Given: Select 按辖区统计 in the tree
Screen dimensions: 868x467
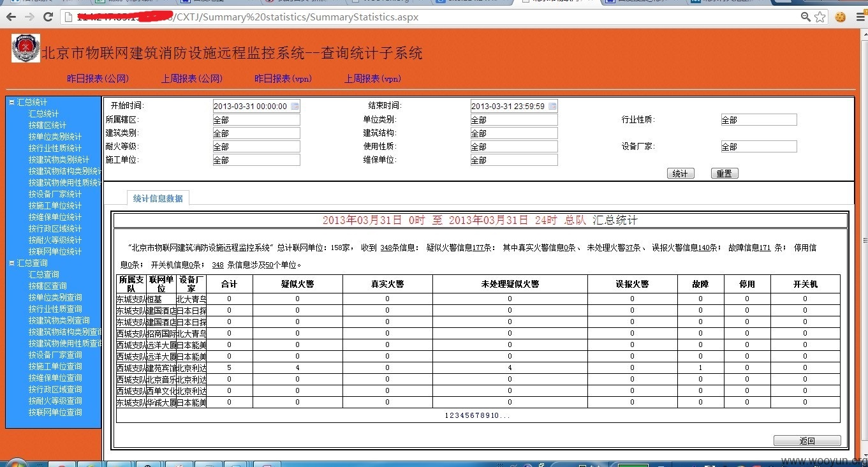Looking at the screenshot, I should [47, 125].
